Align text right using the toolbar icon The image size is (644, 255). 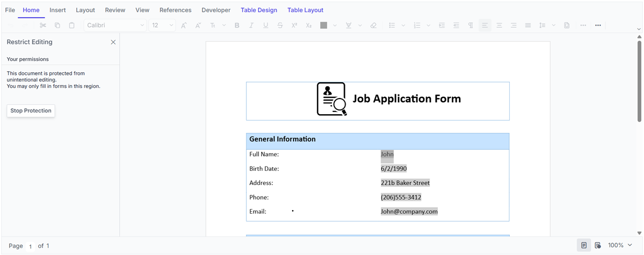click(514, 25)
